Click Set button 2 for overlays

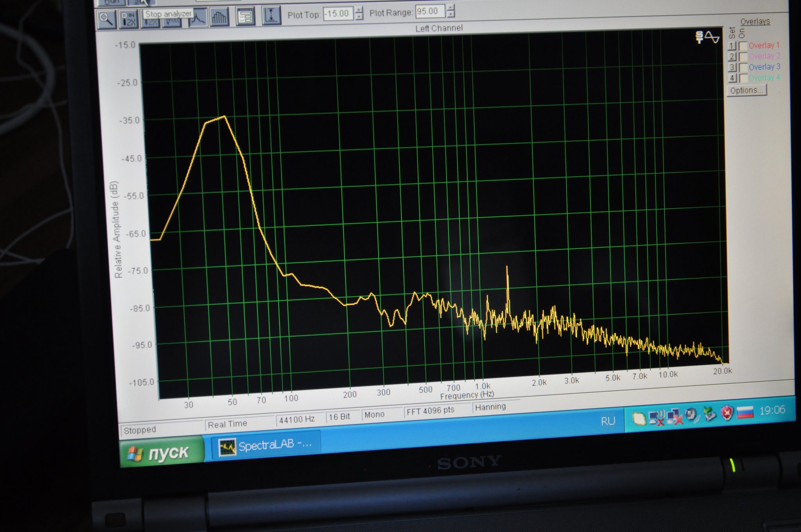732,57
